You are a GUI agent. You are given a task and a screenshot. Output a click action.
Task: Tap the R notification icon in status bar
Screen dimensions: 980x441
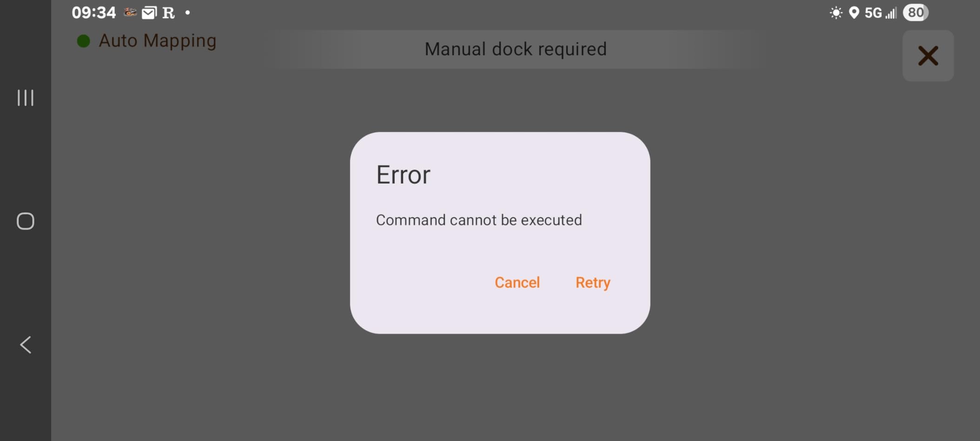168,13
